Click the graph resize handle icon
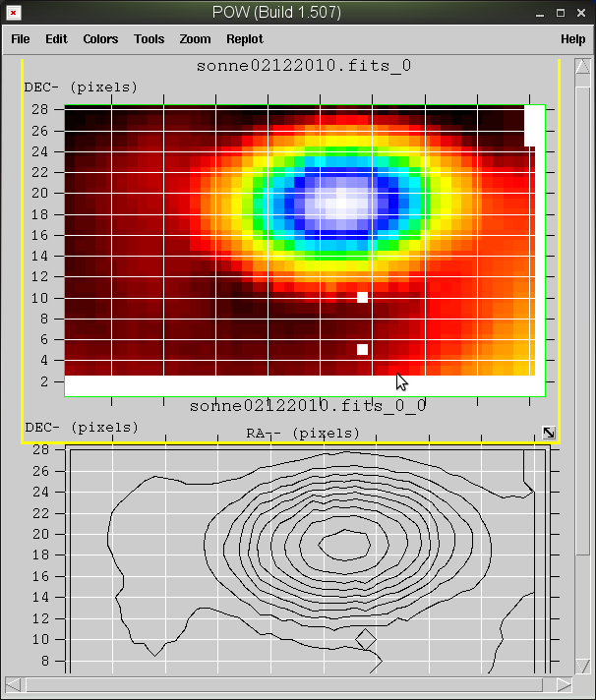Image resolution: width=596 pixels, height=700 pixels. pos(549,433)
